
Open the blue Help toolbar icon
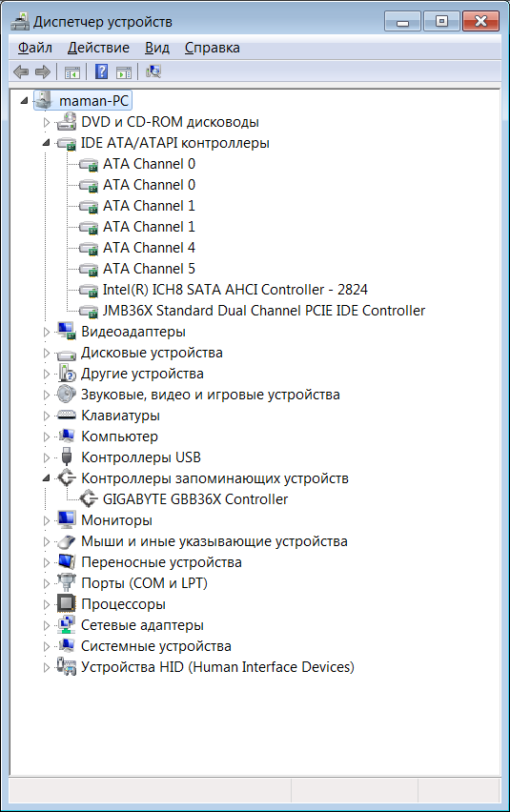click(101, 71)
